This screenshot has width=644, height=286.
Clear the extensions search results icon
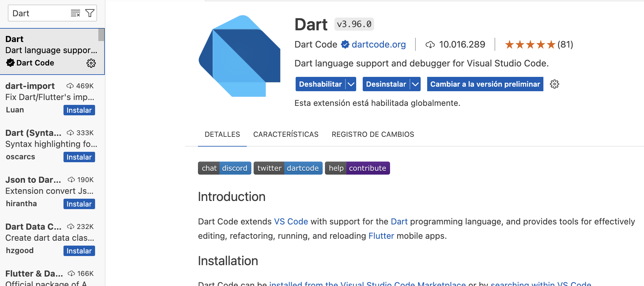coord(76,13)
